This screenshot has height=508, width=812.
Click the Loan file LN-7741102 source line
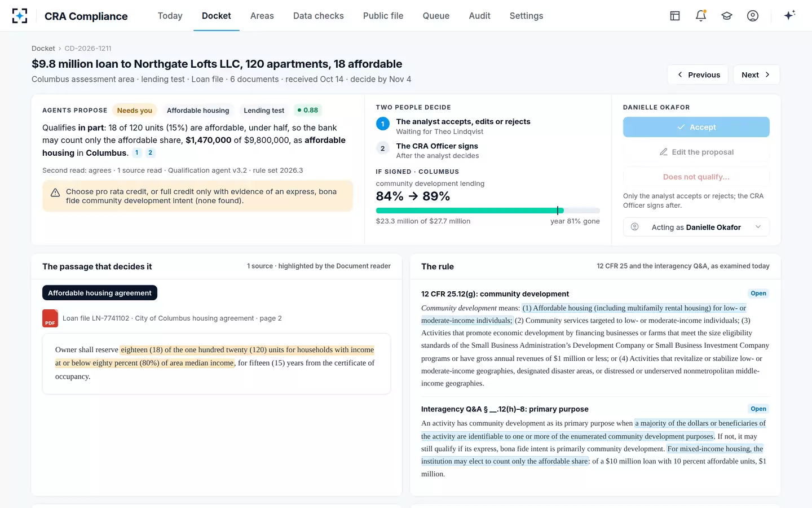pos(172,318)
